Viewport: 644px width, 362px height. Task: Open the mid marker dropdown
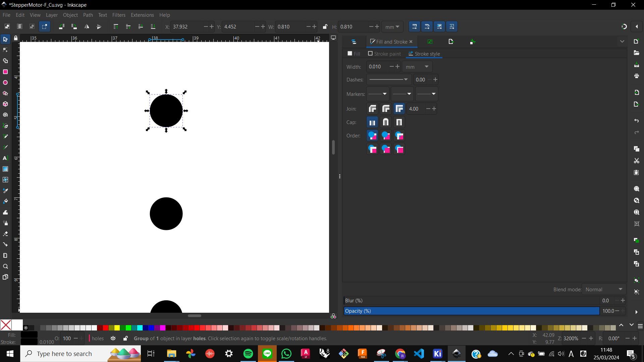pyautogui.click(x=402, y=94)
